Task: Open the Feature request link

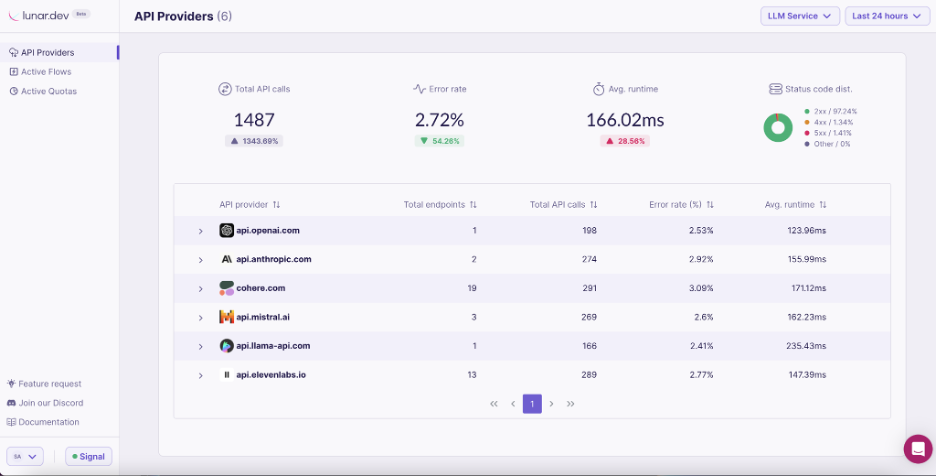Action: [44, 384]
